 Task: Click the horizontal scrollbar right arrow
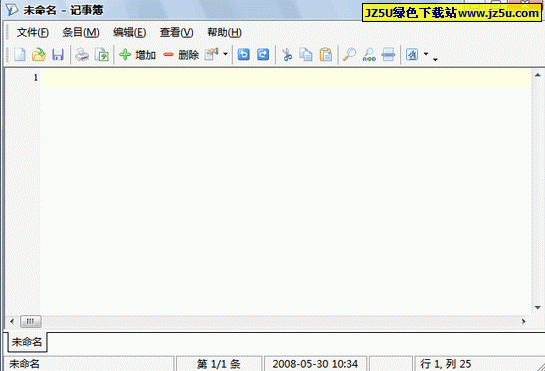pos(523,321)
